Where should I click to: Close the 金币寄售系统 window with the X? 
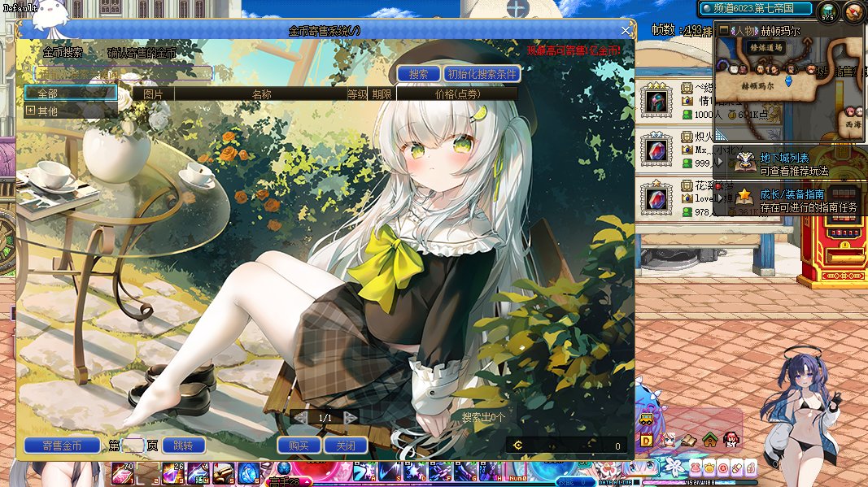point(625,30)
